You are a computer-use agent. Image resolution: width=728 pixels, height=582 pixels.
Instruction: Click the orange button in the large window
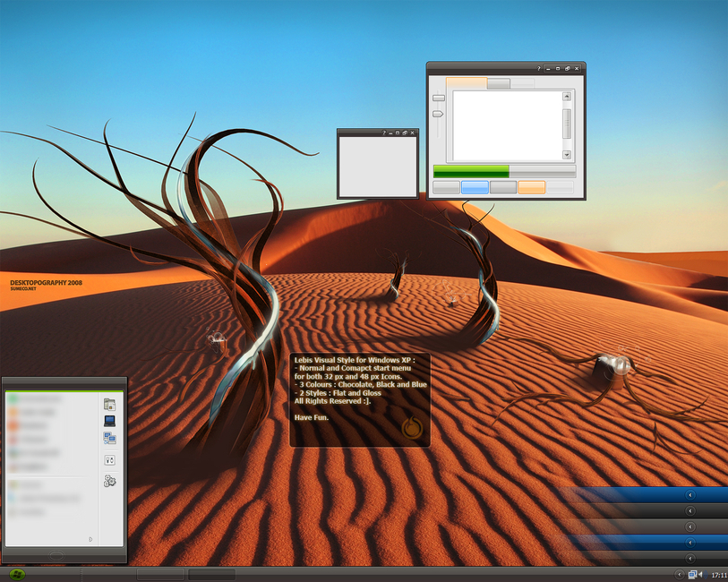coord(532,187)
